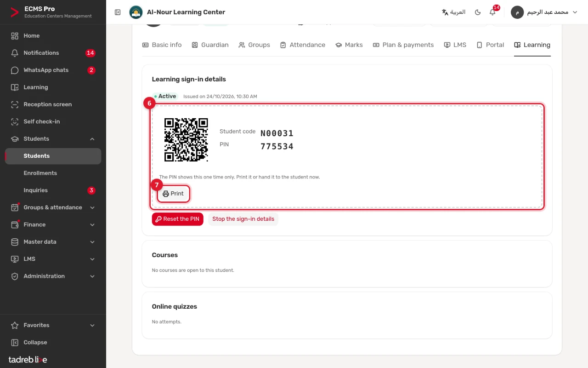
Task: Click PIN value 775534
Action: 277,147
